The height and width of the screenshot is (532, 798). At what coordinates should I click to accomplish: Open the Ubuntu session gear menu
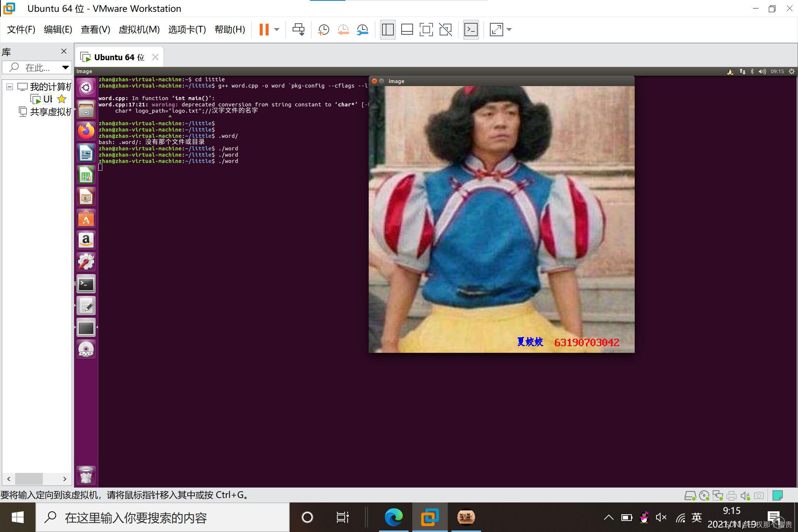(792, 71)
